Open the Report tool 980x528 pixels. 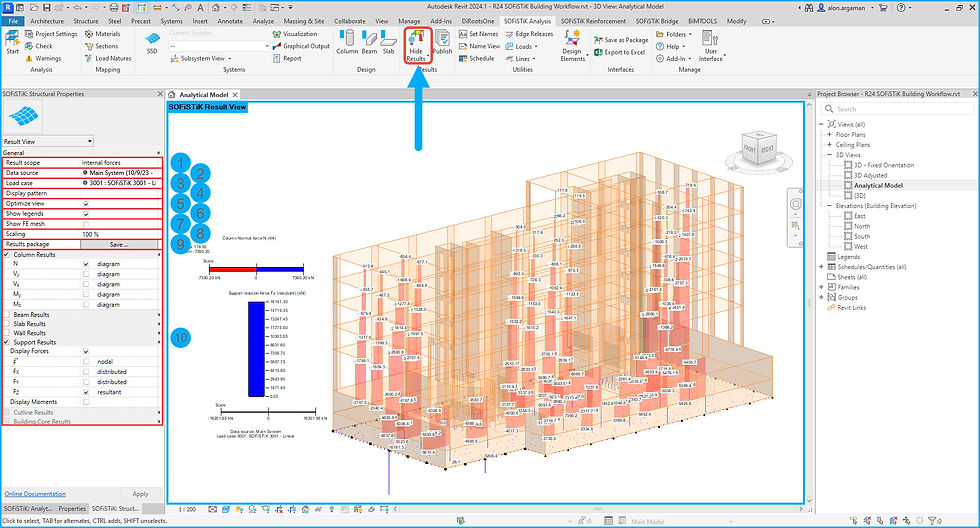coord(288,58)
